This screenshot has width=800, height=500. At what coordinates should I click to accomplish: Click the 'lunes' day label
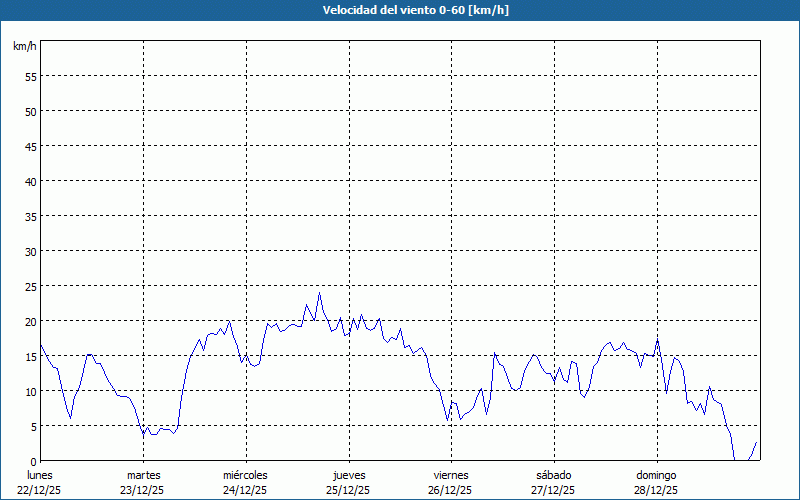[x=40, y=475]
